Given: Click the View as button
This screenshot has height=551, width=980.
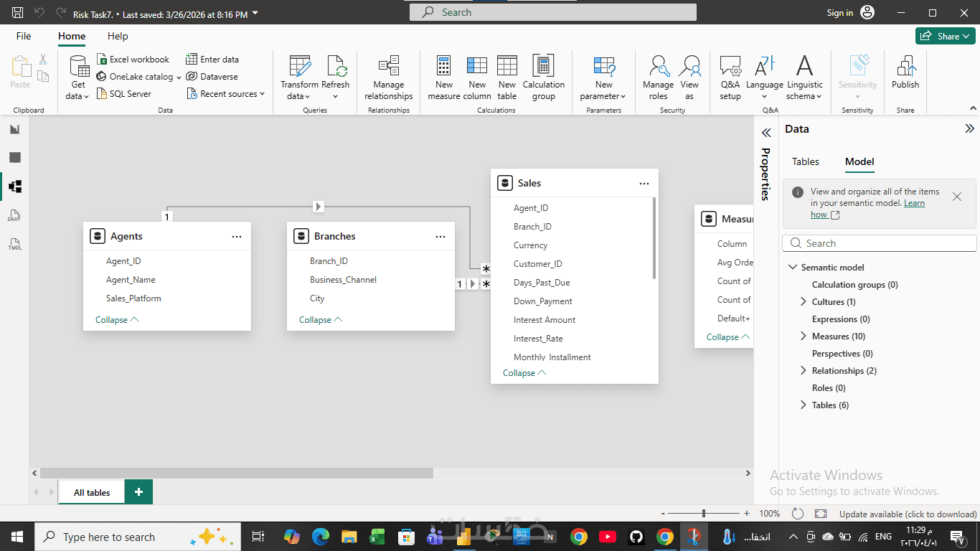Looking at the screenshot, I should tap(689, 77).
